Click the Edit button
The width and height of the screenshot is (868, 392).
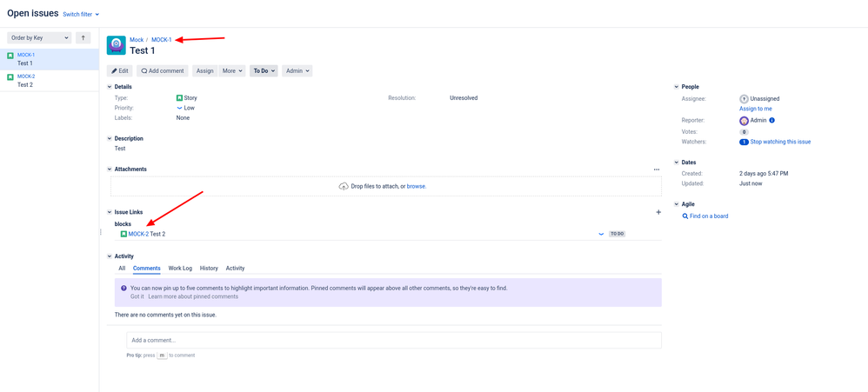pos(119,70)
